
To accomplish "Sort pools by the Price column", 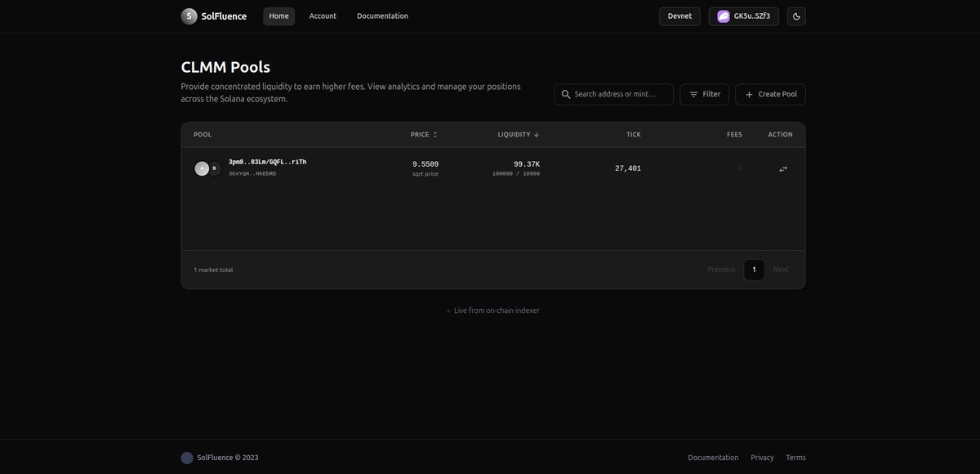I will pyautogui.click(x=424, y=135).
